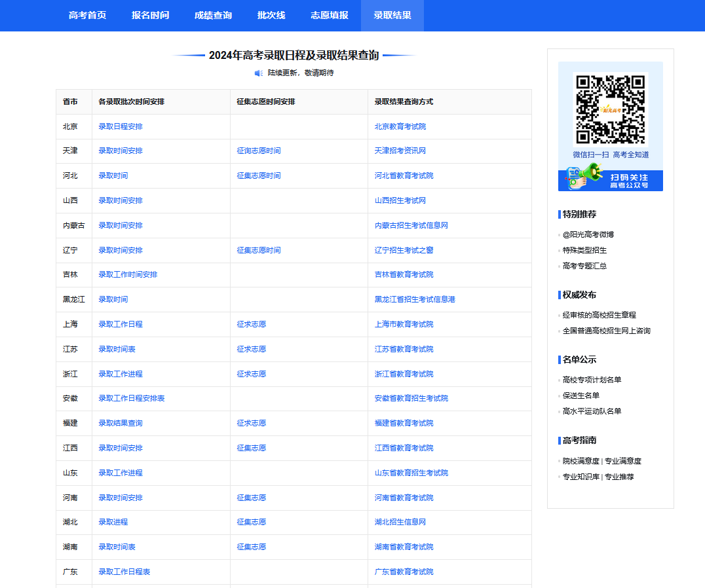Switch to the 成绩查询 tab
The height and width of the screenshot is (588, 705).
click(212, 16)
